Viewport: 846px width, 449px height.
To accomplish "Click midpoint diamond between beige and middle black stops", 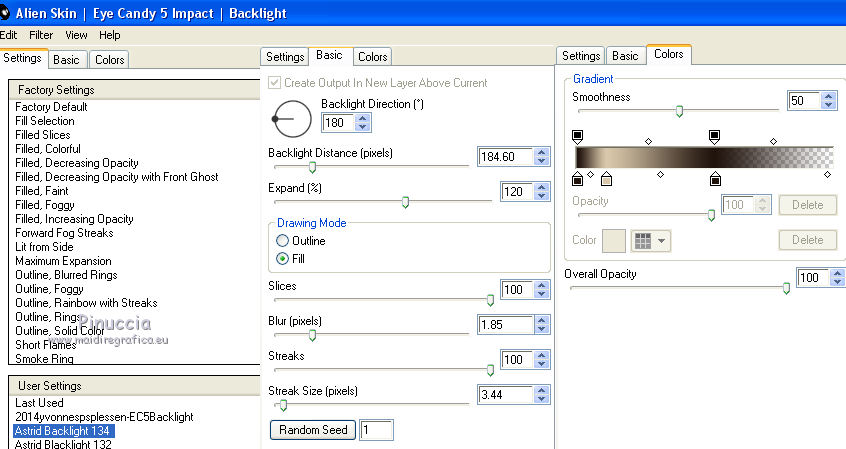I will [660, 174].
